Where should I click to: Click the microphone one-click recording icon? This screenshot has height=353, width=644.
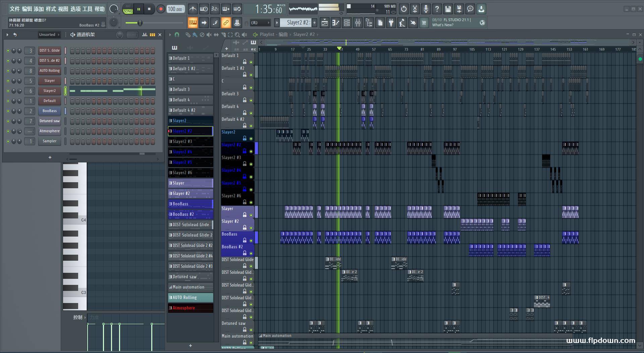click(x=426, y=9)
